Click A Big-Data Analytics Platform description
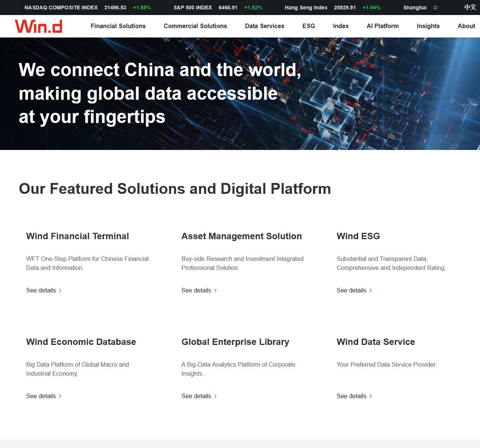 (x=238, y=369)
